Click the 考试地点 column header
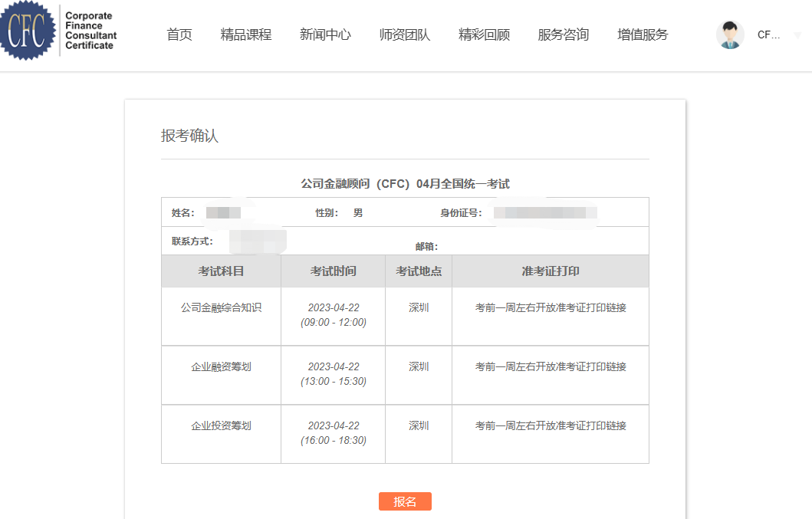This screenshot has width=812, height=519. (x=419, y=271)
